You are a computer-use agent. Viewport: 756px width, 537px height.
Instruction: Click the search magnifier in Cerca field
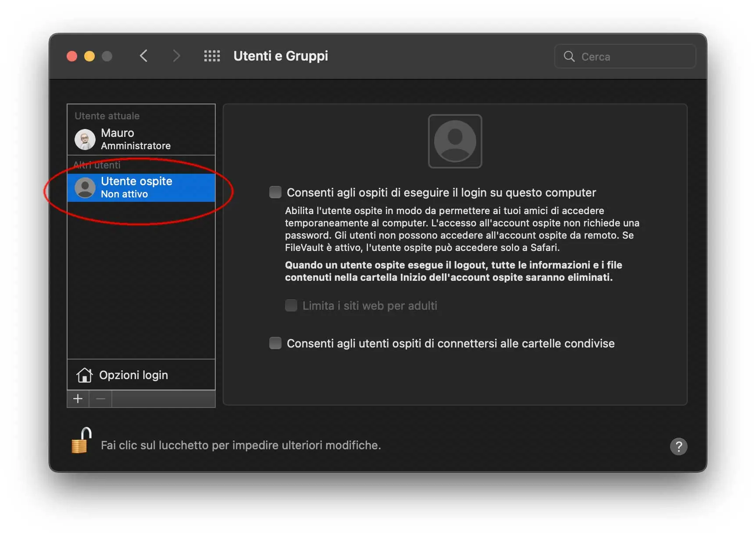click(568, 56)
